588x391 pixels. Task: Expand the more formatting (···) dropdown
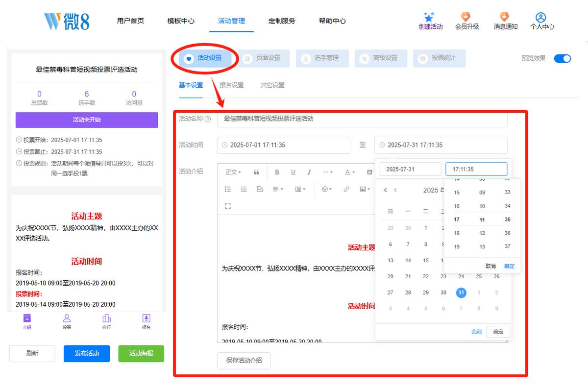328,172
